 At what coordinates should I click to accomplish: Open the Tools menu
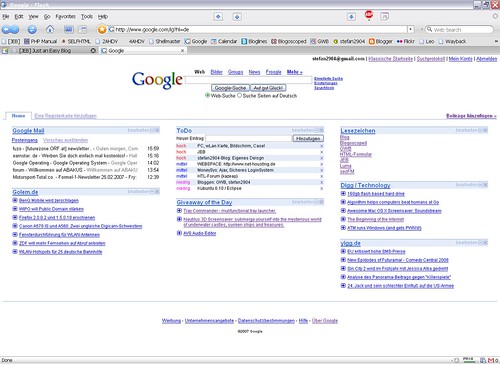pos(87,16)
